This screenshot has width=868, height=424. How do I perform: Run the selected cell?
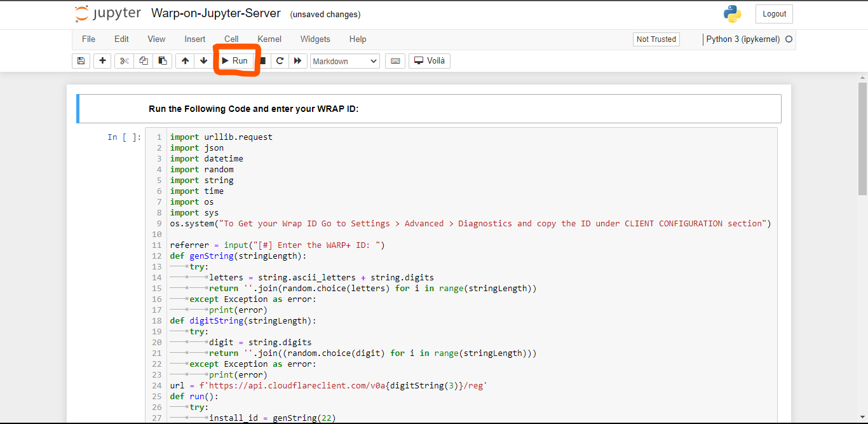tap(235, 61)
